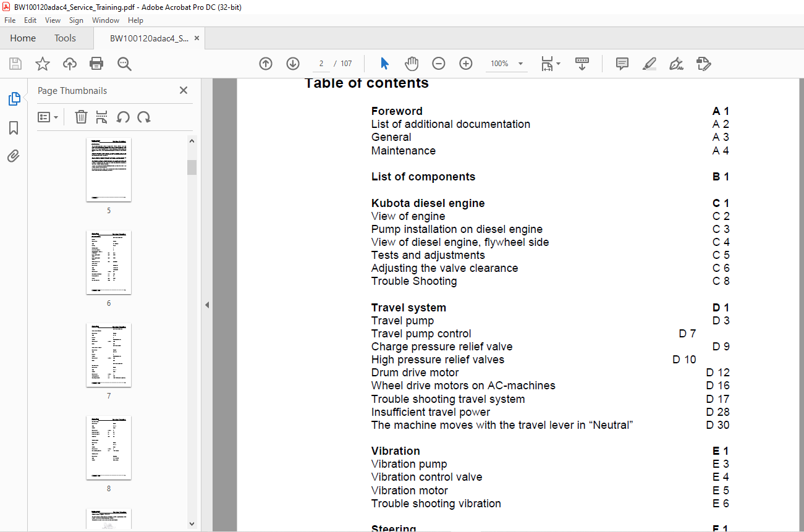The height and width of the screenshot is (532, 804).
Task: Click the scrolling mode keyboard icon
Action: pyautogui.click(x=582, y=64)
